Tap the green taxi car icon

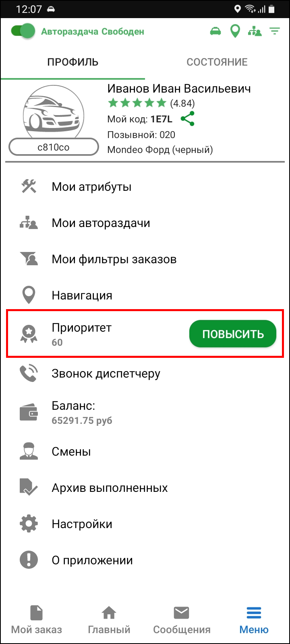click(x=216, y=31)
